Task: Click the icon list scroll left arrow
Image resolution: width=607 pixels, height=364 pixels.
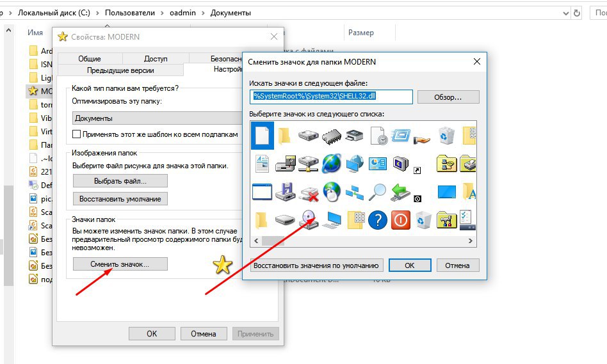Action: [x=256, y=241]
